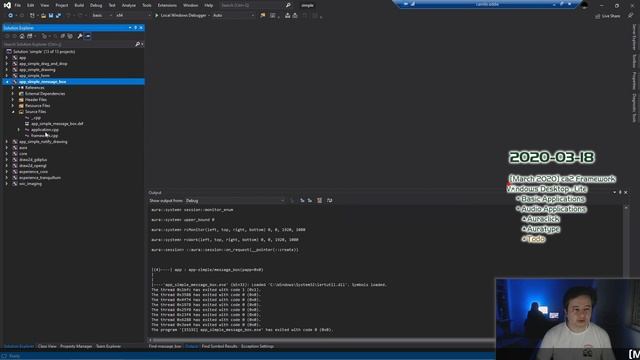Switch to the Find Symbol Results tab
The width and height of the screenshot is (640, 360).
219,347
